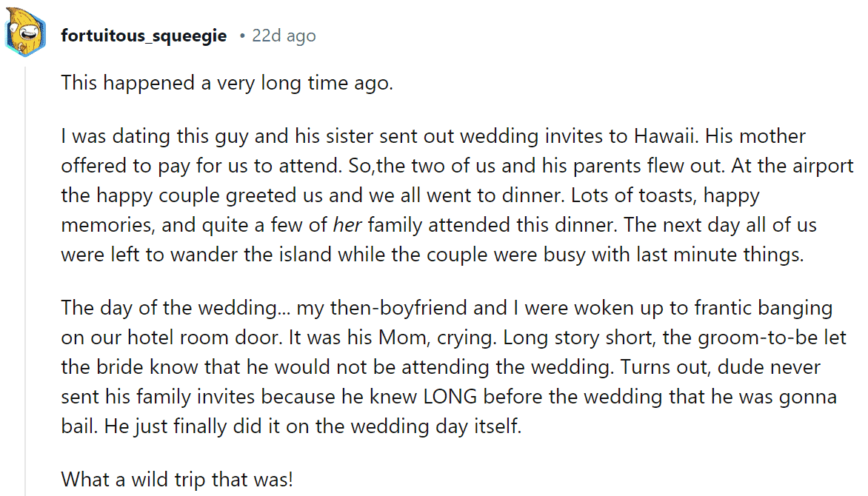Click the dot separator before the timestamp

(x=242, y=36)
